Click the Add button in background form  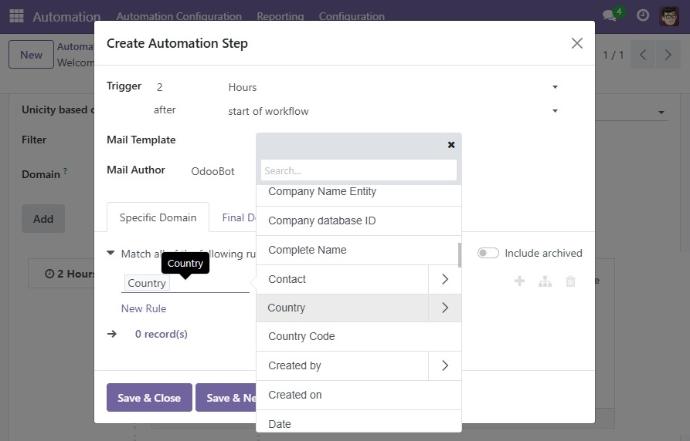click(x=43, y=219)
